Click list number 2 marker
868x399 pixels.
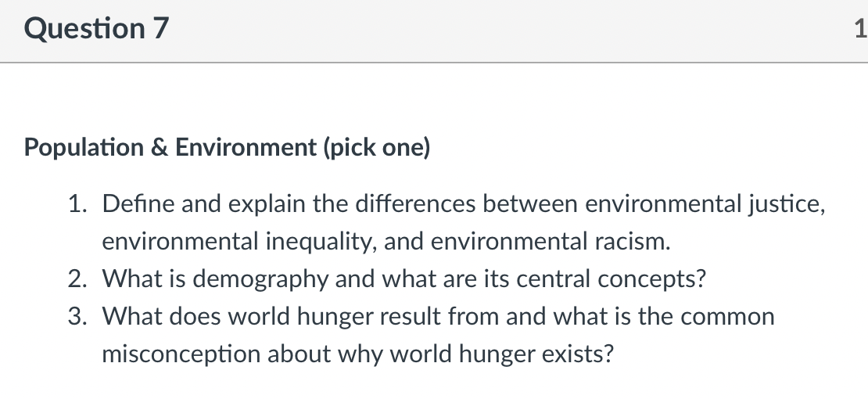pos(77,279)
